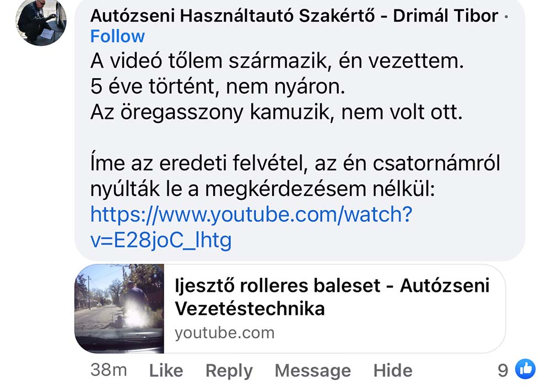Click the 'A videó tőlem származik' text
This screenshot has height=392, width=551.
(x=277, y=61)
